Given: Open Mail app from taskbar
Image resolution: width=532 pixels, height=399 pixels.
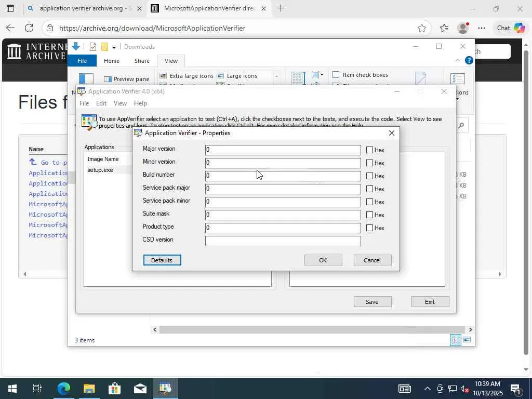Looking at the screenshot, I should 140,389.
